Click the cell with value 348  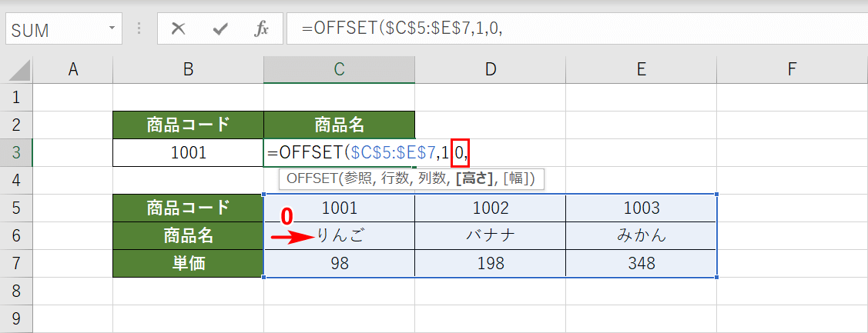pos(641,264)
